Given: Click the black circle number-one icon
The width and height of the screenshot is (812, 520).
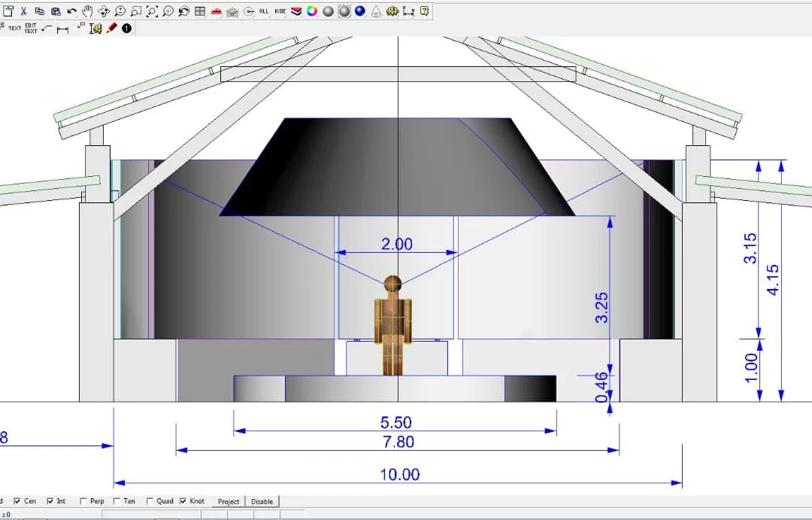Looking at the screenshot, I should tap(126, 28).
